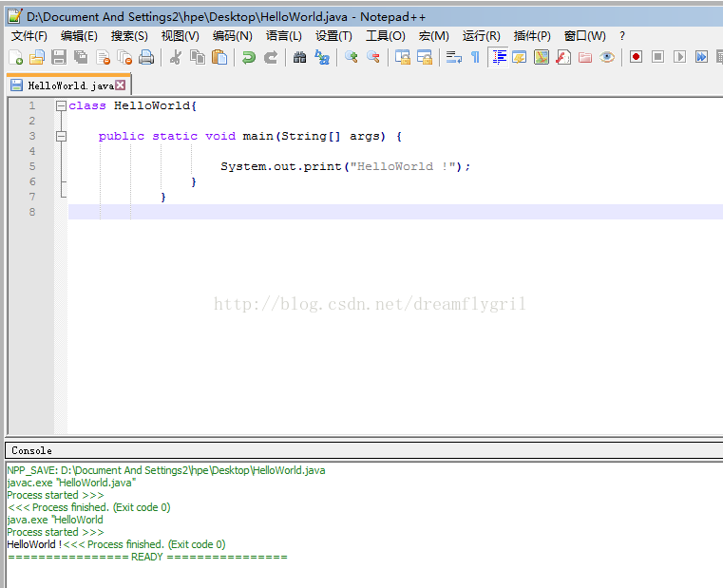
Task: Click the word 'class' on line 1
Action: tap(87, 106)
